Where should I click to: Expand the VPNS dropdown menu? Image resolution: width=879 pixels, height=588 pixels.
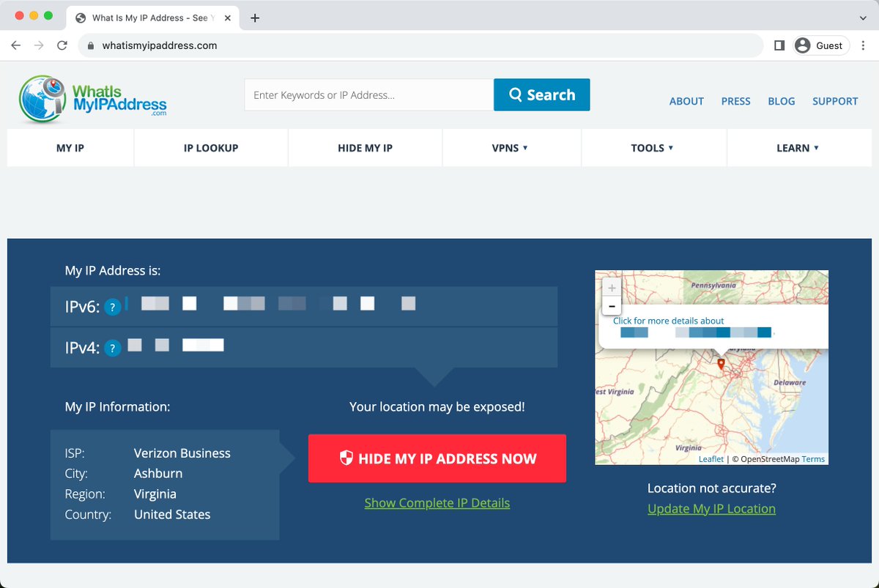(511, 148)
